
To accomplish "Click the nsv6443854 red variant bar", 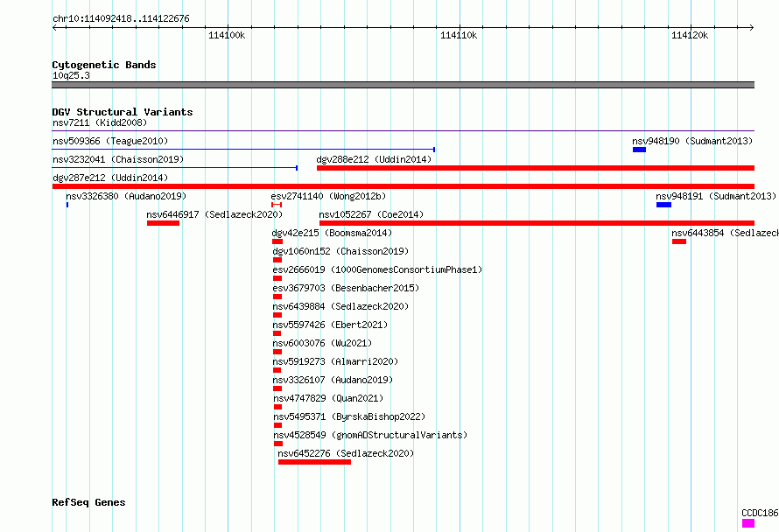I will pos(679,241).
